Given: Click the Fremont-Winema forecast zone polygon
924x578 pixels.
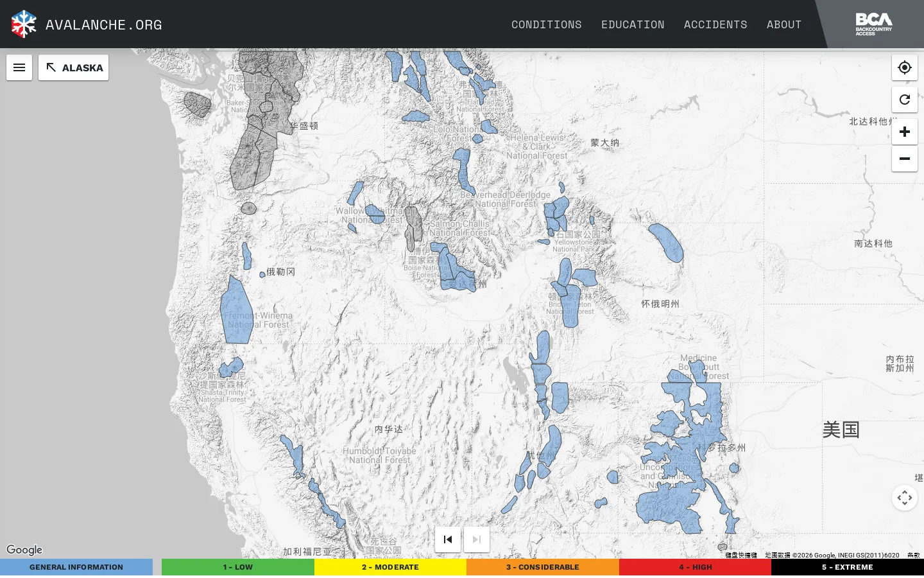Looking at the screenshot, I should pos(235,311).
